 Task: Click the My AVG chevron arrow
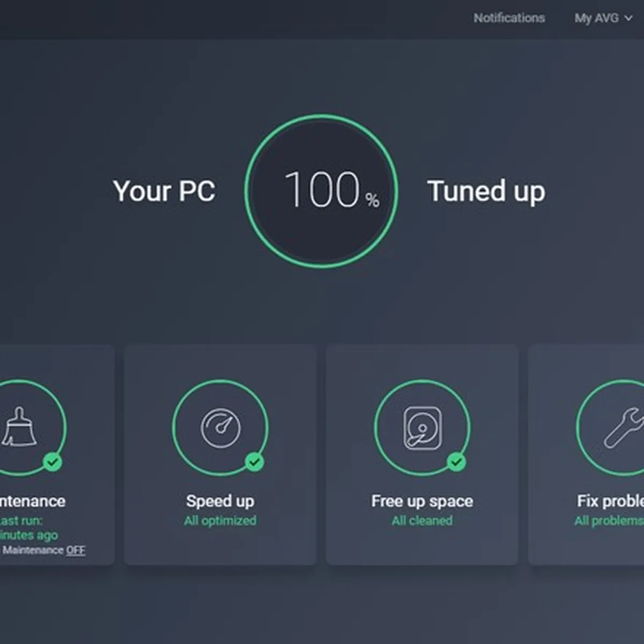(628, 18)
